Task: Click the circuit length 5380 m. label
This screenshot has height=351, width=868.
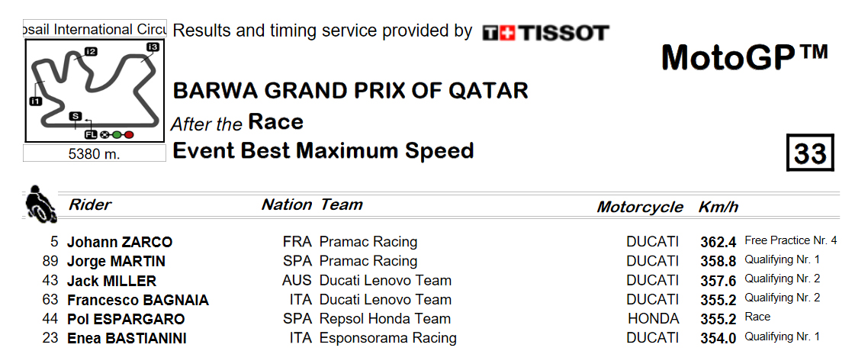Action: [94, 154]
